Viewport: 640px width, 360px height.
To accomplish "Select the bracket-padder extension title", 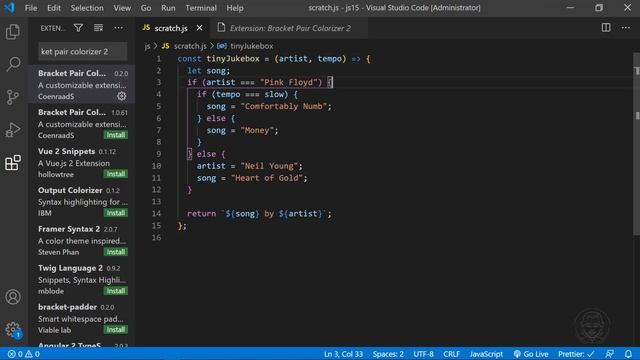I will click(x=67, y=307).
